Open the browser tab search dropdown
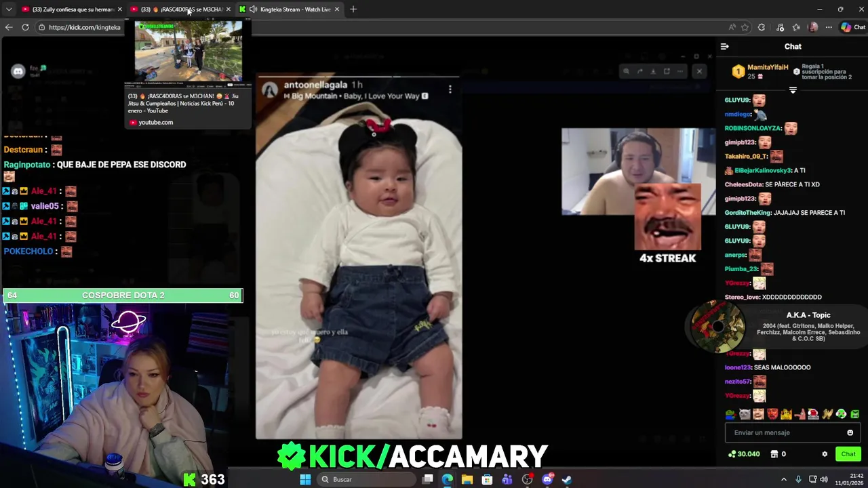Image resolution: width=868 pixels, height=488 pixels. [8, 9]
